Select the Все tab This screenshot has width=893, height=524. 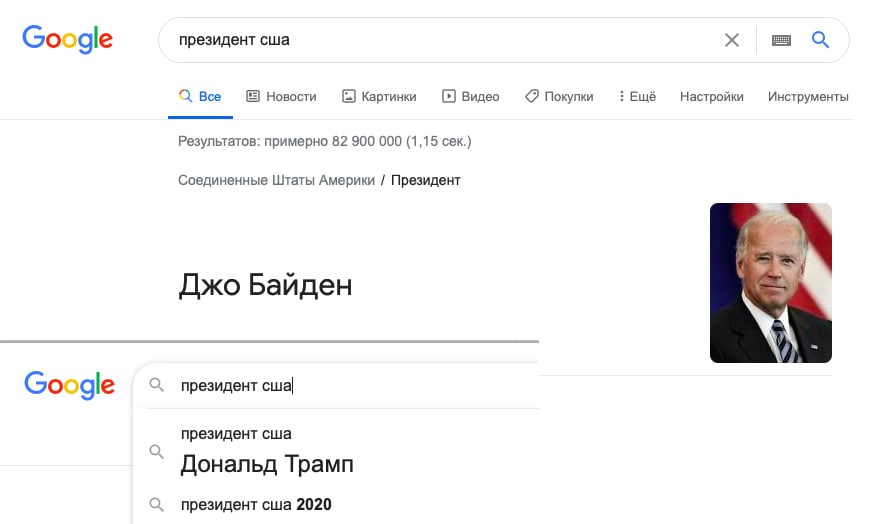[x=200, y=96]
